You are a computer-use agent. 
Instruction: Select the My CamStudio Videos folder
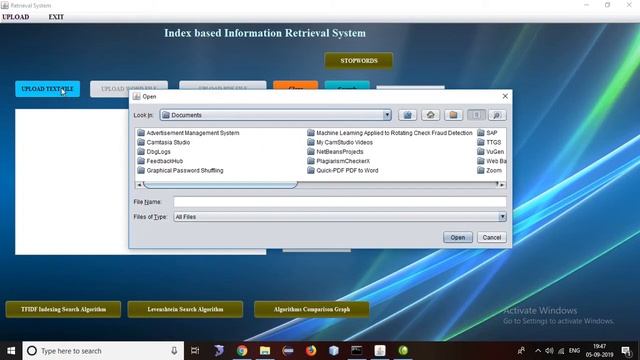coord(340,142)
